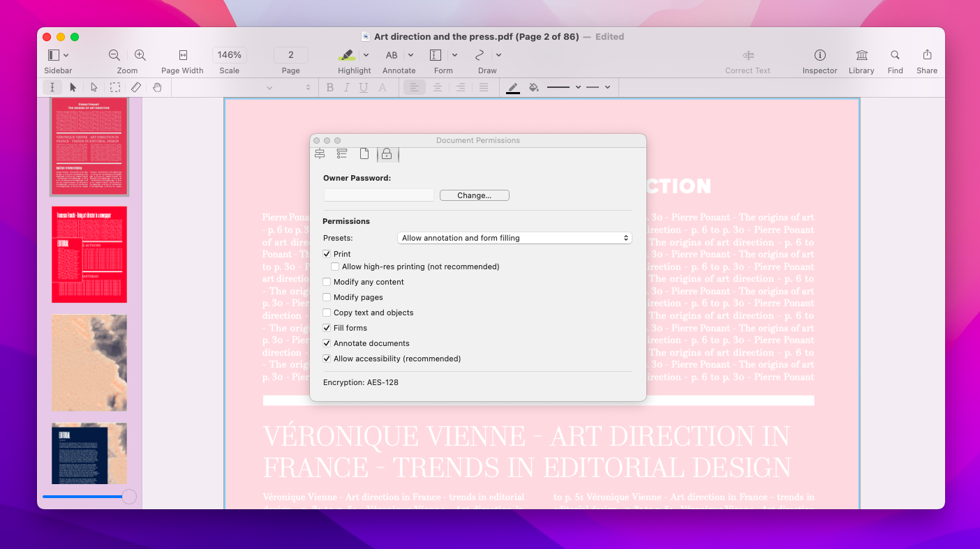The width and height of the screenshot is (980, 549).
Task: Select the Hand pan tool
Action: pyautogui.click(x=157, y=87)
